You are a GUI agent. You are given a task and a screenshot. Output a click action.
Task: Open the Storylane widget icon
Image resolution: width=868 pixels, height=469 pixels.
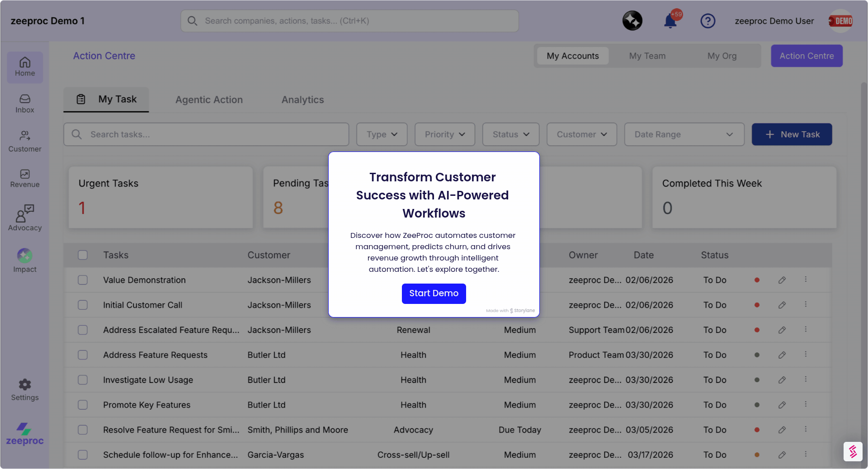tap(853, 451)
